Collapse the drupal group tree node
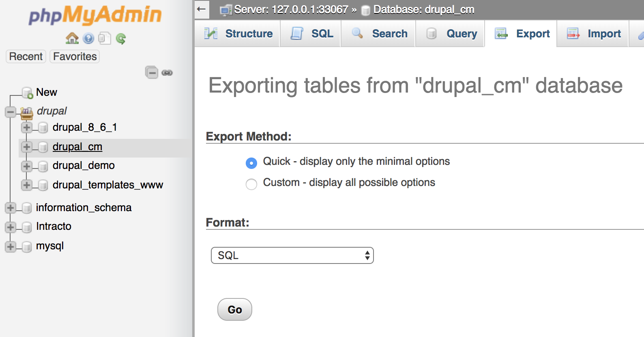This screenshot has height=337, width=644. click(11, 112)
